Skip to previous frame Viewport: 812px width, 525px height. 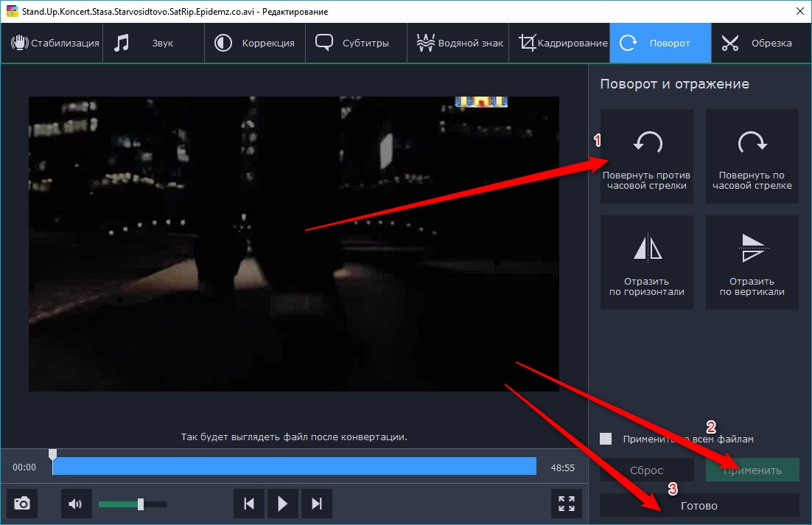click(x=249, y=504)
